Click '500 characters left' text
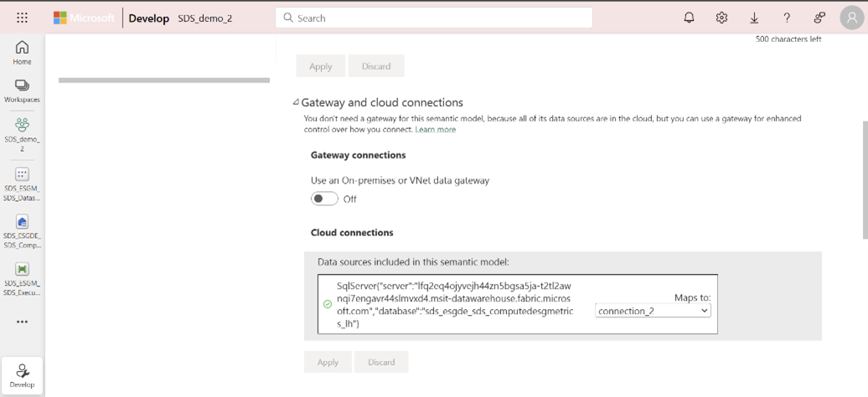 pyautogui.click(x=788, y=39)
